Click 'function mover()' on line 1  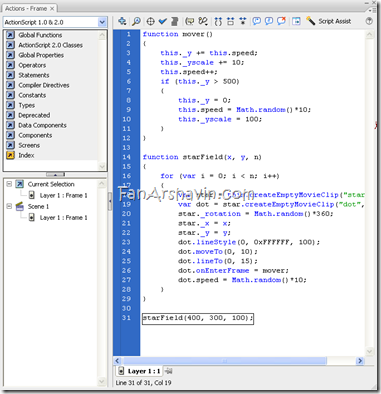click(x=178, y=34)
